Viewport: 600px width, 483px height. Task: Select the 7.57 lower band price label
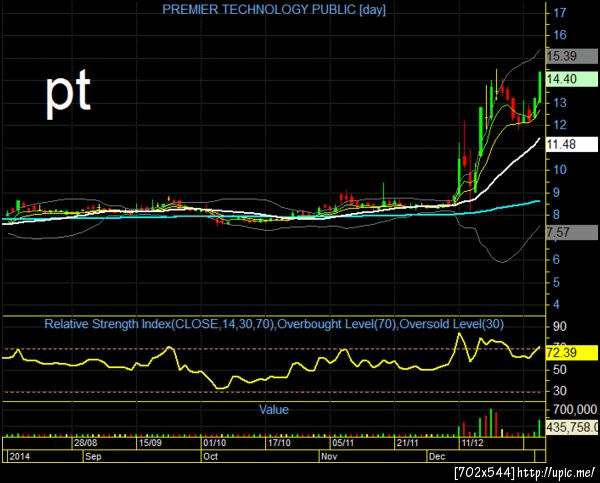pyautogui.click(x=572, y=232)
